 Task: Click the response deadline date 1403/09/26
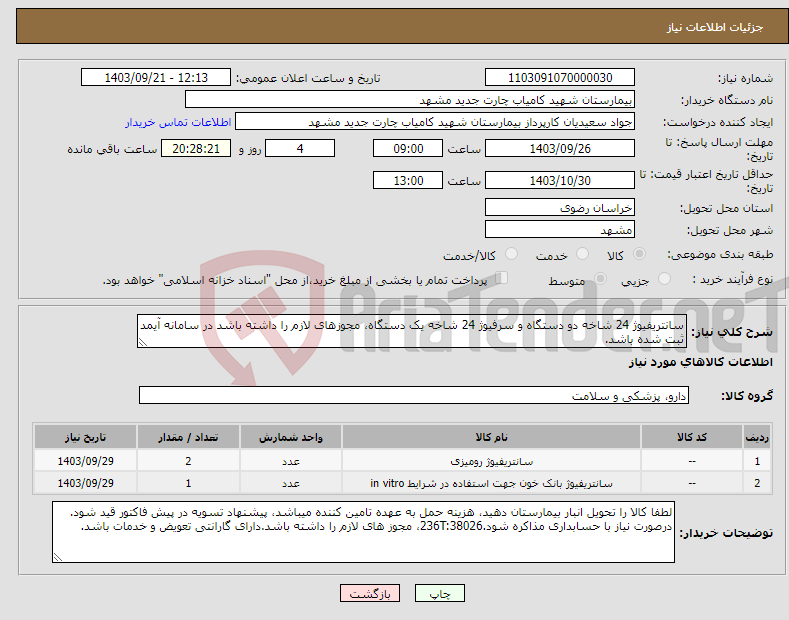(560, 148)
